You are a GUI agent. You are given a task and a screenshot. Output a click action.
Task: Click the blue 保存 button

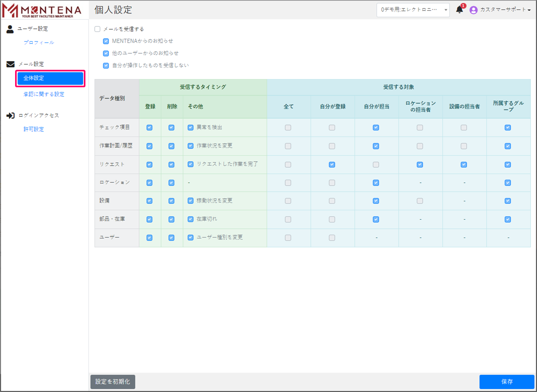click(x=507, y=382)
